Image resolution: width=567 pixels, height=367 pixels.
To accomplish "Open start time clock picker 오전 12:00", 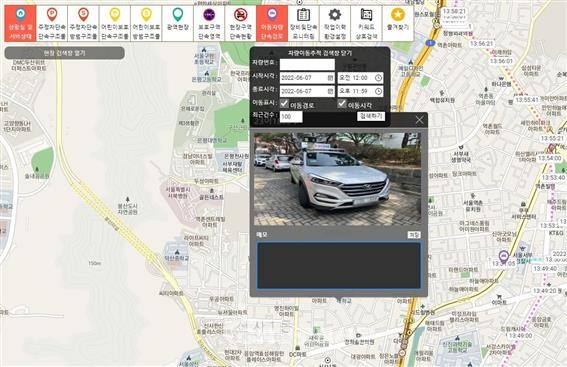I will [x=378, y=78].
